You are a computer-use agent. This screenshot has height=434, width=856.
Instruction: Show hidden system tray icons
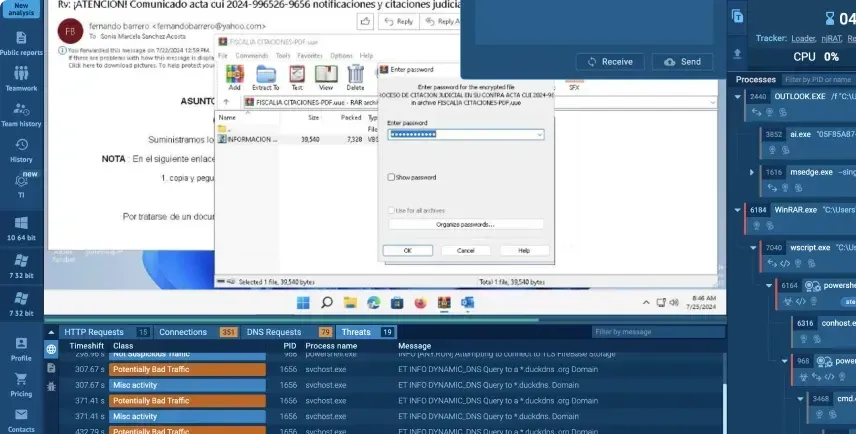pos(646,302)
